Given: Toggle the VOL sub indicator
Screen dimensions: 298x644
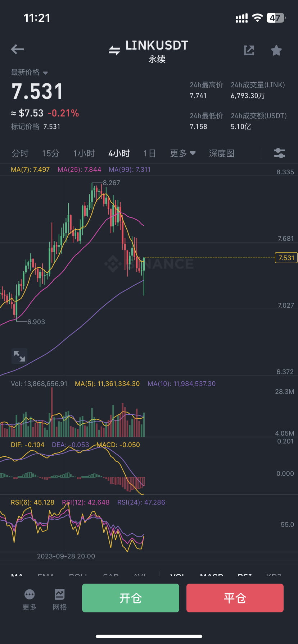Looking at the screenshot, I should pyautogui.click(x=177, y=575).
